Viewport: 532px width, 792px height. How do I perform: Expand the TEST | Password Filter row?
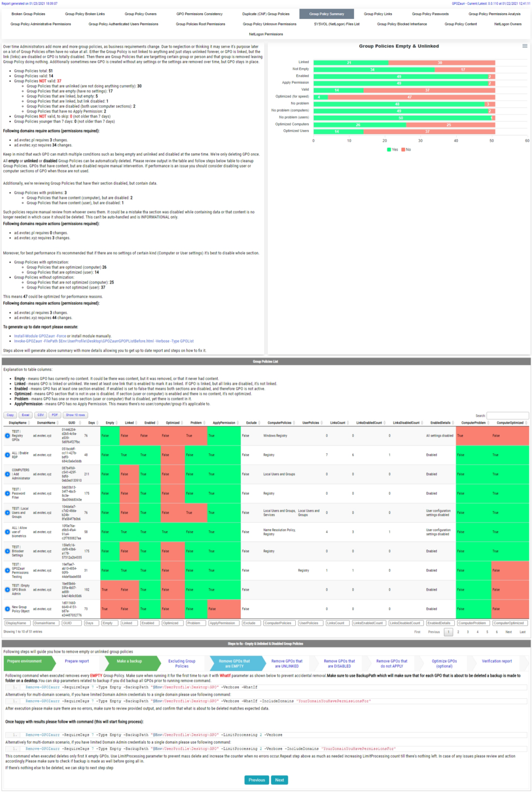click(x=7, y=493)
